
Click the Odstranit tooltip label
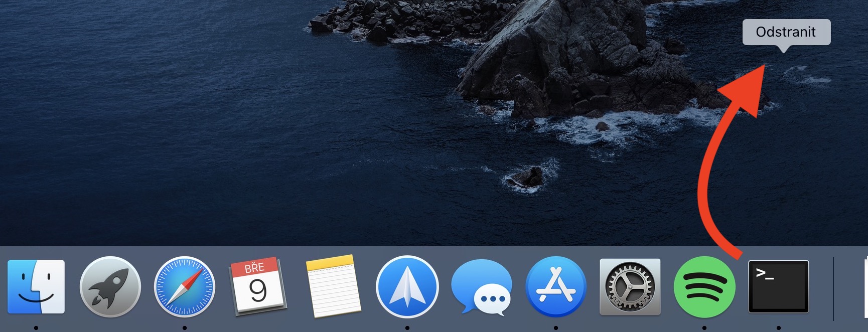coord(786,32)
